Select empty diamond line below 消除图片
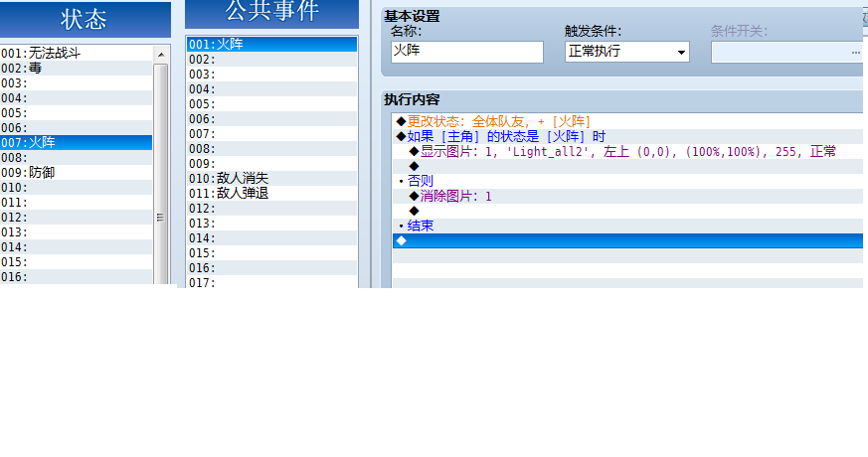Image resolution: width=868 pixels, height=457 pixels. [x=627, y=211]
